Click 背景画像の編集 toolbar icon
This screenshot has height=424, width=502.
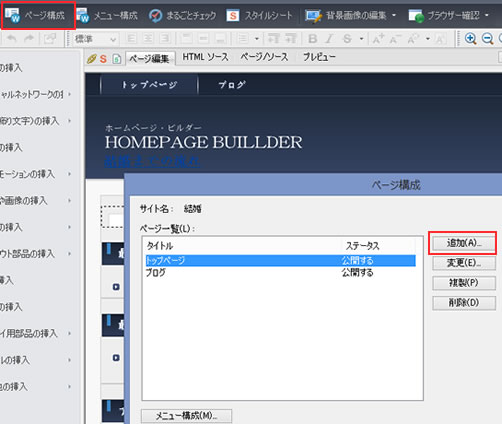point(314,16)
